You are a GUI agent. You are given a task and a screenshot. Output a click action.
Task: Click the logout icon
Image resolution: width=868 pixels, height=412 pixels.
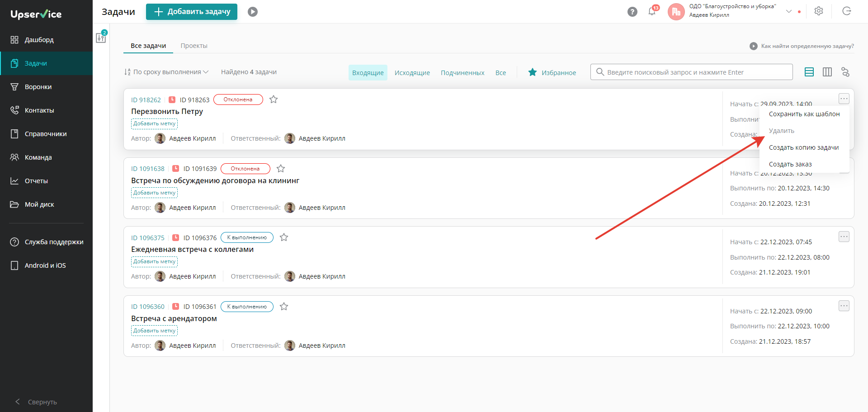click(x=847, y=11)
